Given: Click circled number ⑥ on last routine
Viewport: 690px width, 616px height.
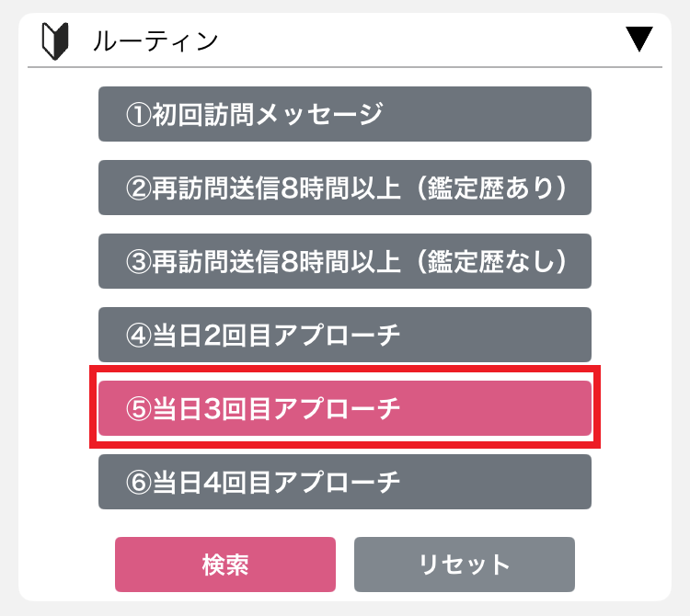Looking at the screenshot, I should click(139, 483).
